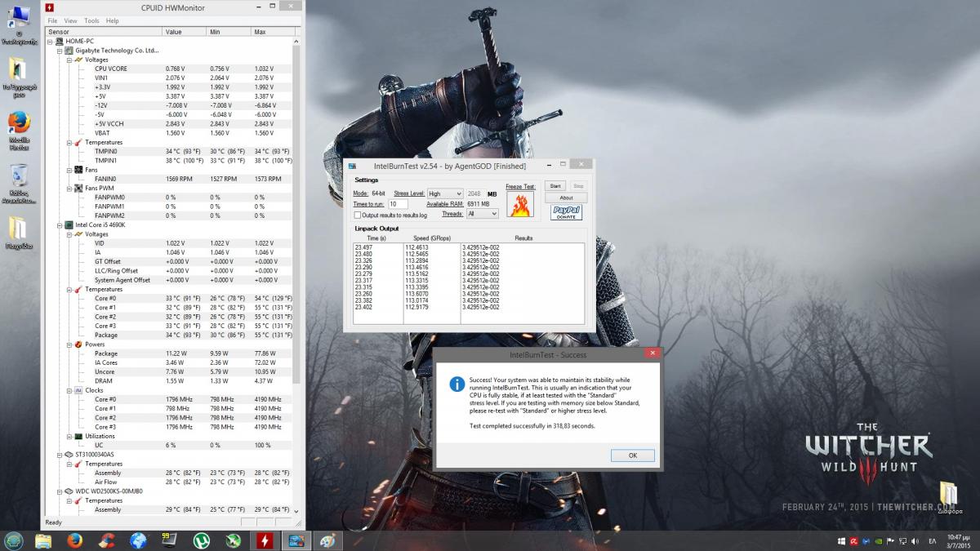Open Mozilla Firefox desktop shortcut

(20, 131)
